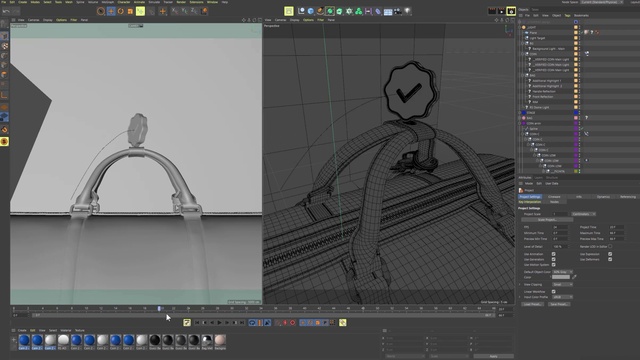Click the Undo arrow in the top toolbar

[6, 11]
